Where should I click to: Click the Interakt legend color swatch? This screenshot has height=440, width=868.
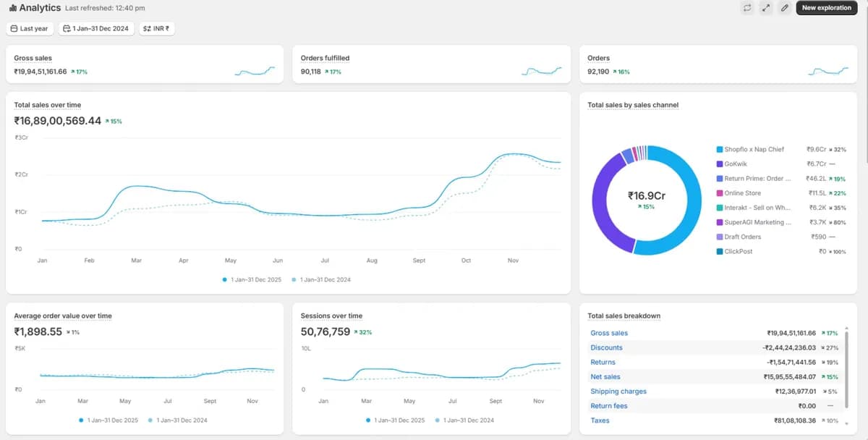tap(719, 208)
